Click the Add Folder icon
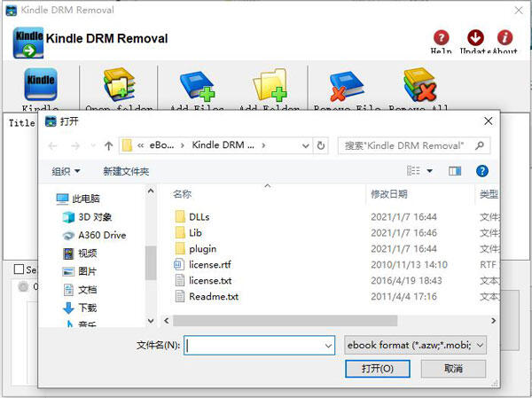 (270, 85)
